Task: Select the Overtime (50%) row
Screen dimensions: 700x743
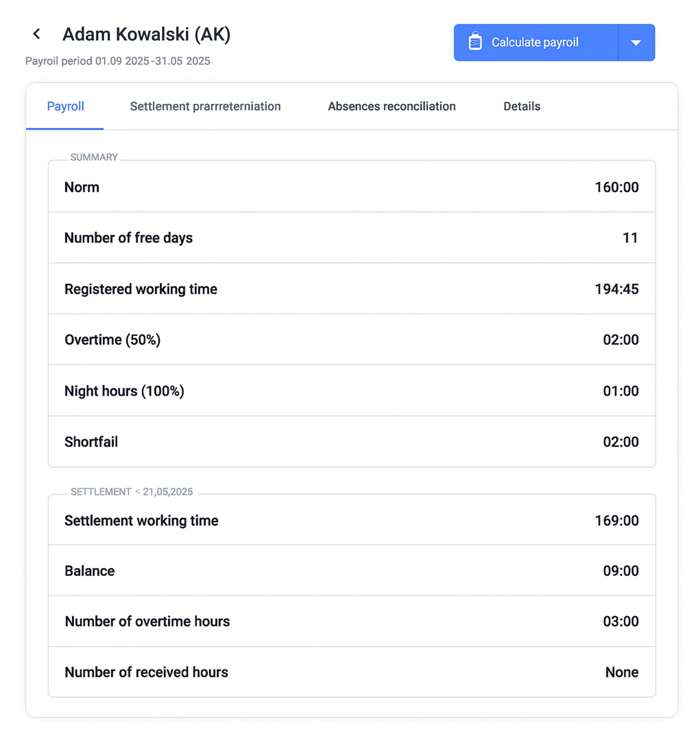Action: (352, 340)
